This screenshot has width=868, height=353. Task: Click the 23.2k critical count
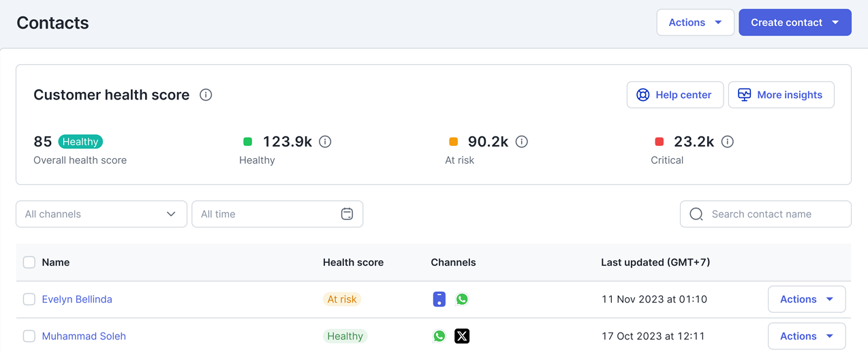(694, 142)
